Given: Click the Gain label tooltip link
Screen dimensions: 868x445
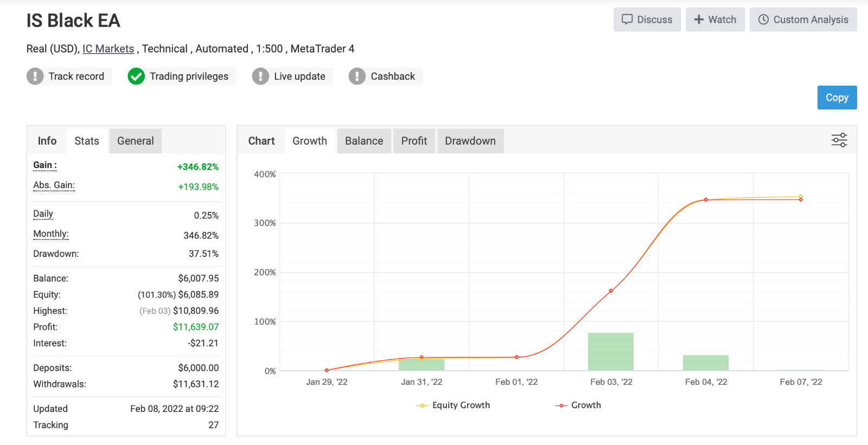Looking at the screenshot, I should (45, 165).
